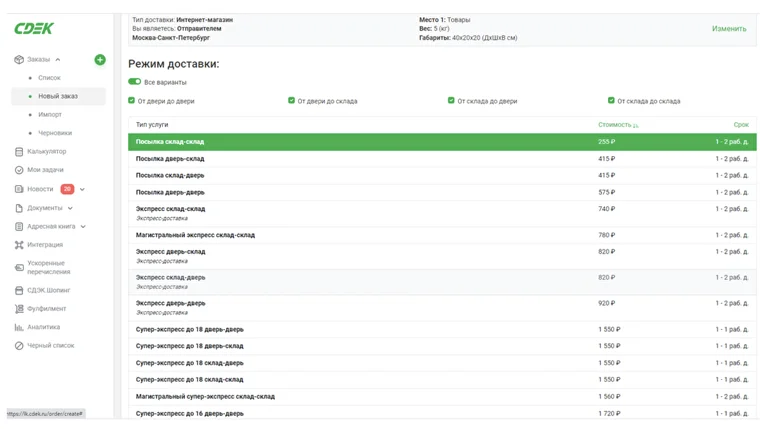Click the Ускоренные перечисления icon
This screenshot has width=760, height=429.
click(x=19, y=268)
